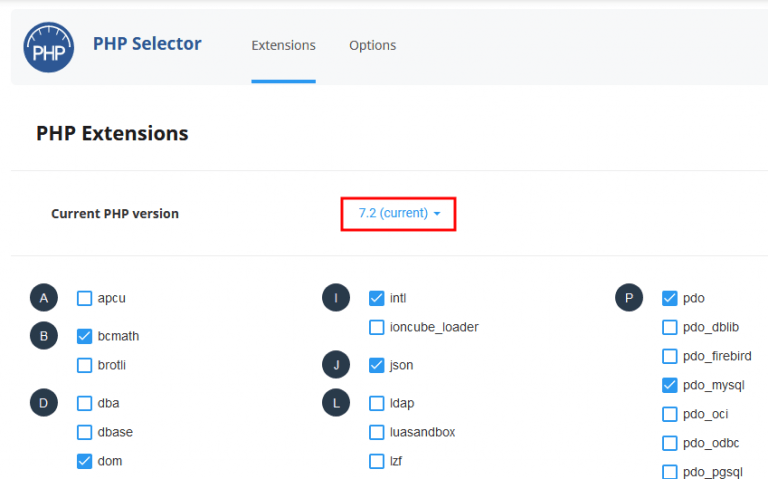Click the letter A group badge

pyautogui.click(x=44, y=298)
